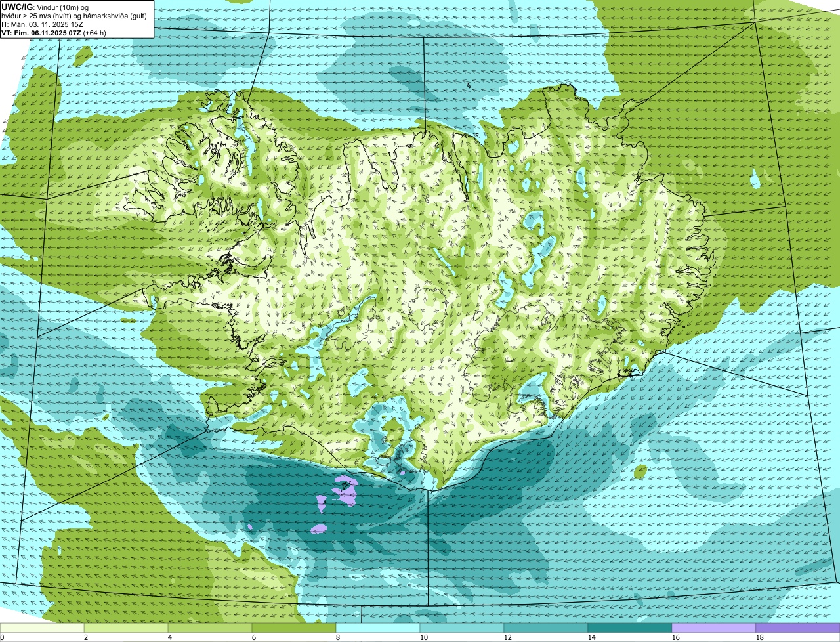Screen dimensions: 840x642
Task: Click the legend scale label "8"
Action: pyautogui.click(x=338, y=637)
